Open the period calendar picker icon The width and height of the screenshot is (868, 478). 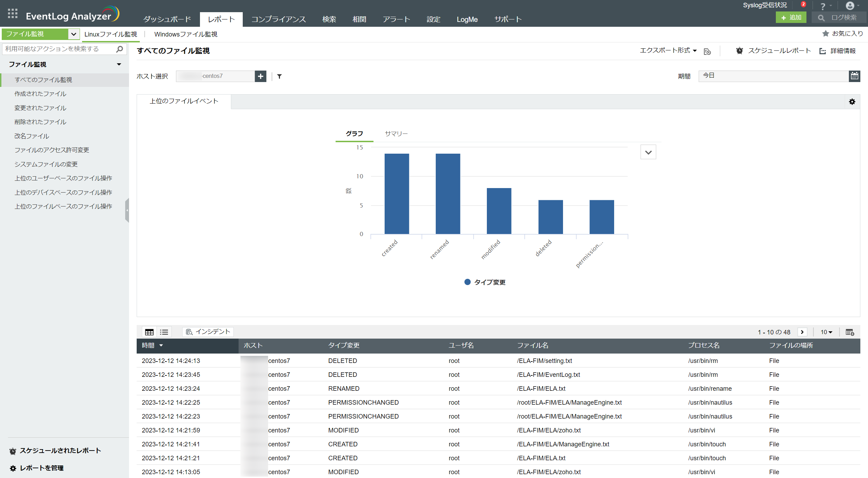click(854, 76)
